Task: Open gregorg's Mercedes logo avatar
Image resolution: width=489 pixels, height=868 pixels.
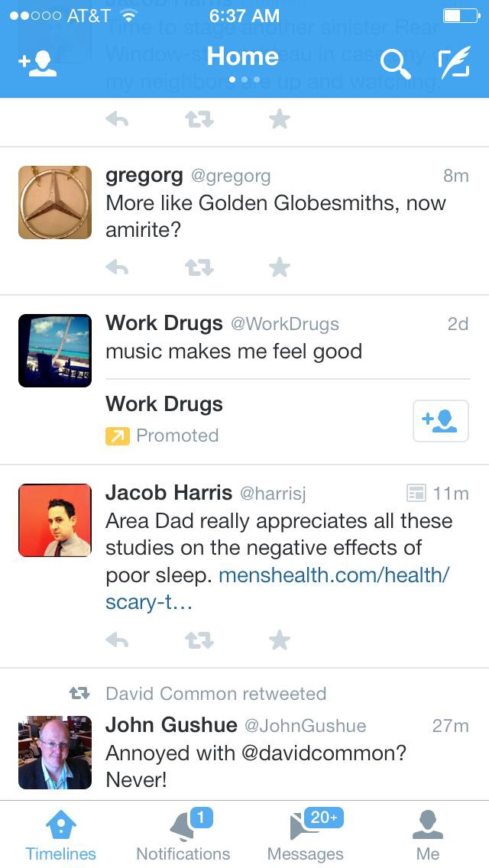Action: tap(55, 202)
